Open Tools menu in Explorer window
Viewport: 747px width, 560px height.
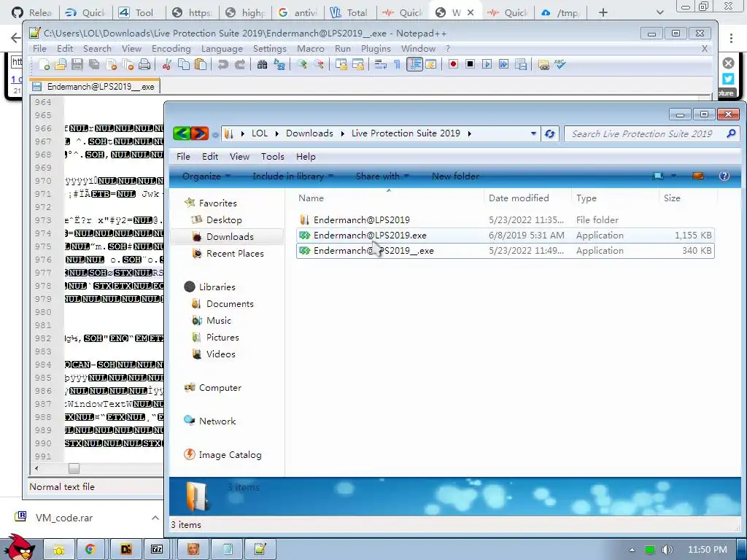point(273,157)
